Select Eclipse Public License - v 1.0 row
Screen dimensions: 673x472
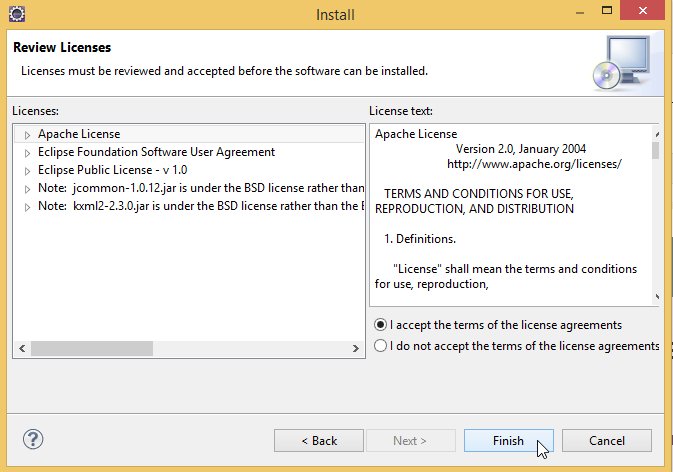pyautogui.click(x=189, y=170)
